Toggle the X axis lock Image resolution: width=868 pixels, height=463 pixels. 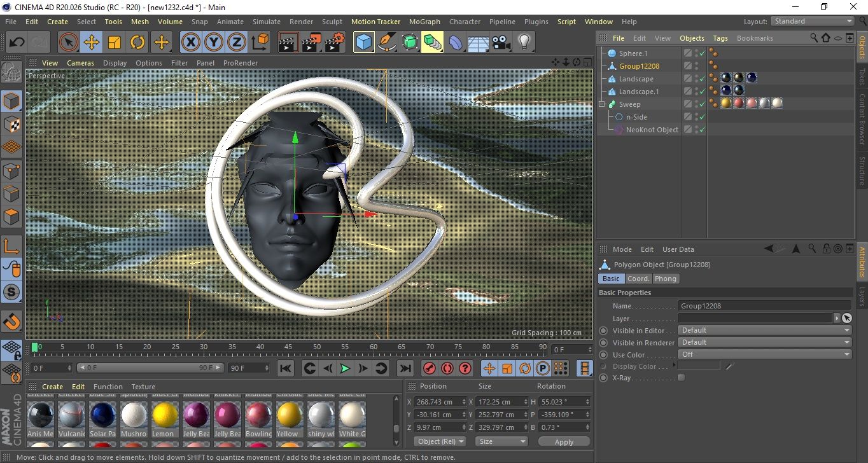190,43
